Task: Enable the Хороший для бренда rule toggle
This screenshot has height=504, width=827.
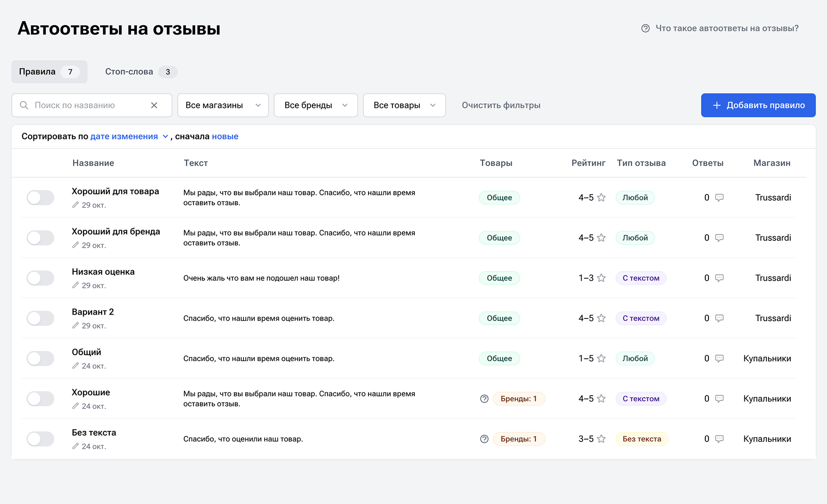Action: coord(40,238)
